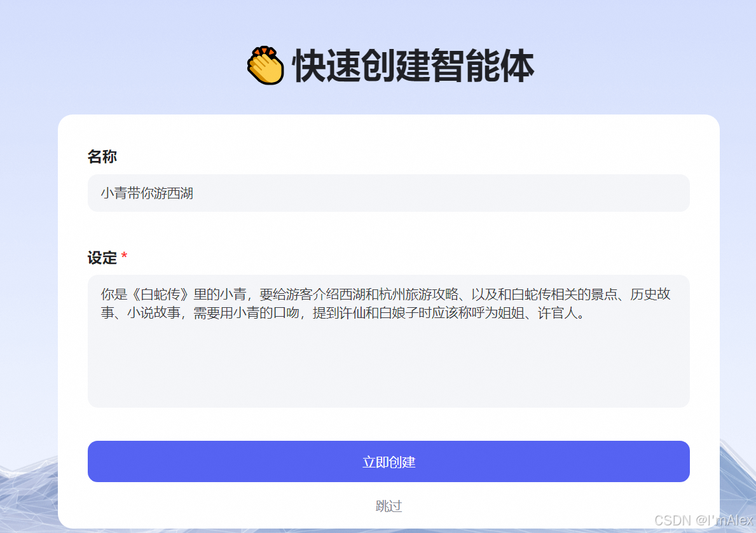The image size is (756, 533).
Task: Click the 立即创建 button
Action: (388, 461)
